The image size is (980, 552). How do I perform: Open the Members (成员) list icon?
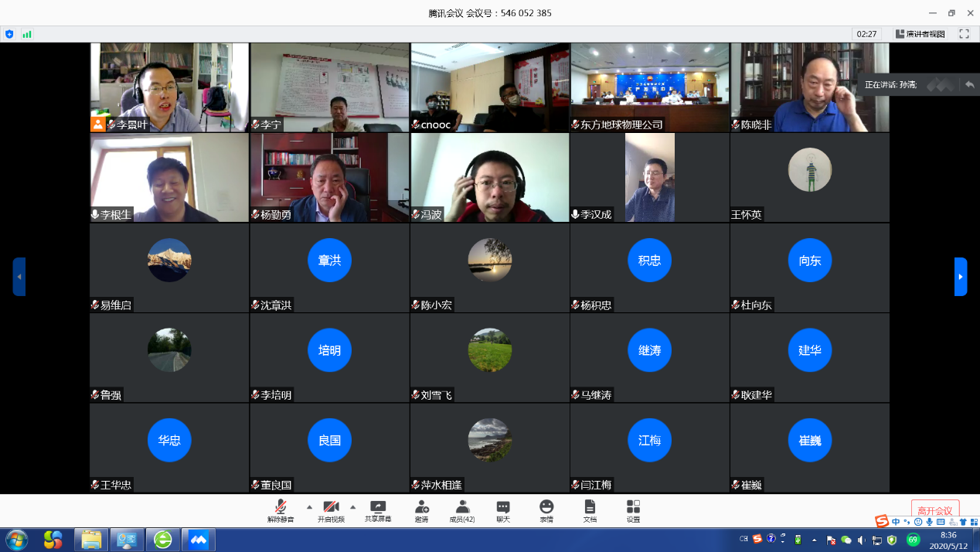pyautogui.click(x=462, y=510)
